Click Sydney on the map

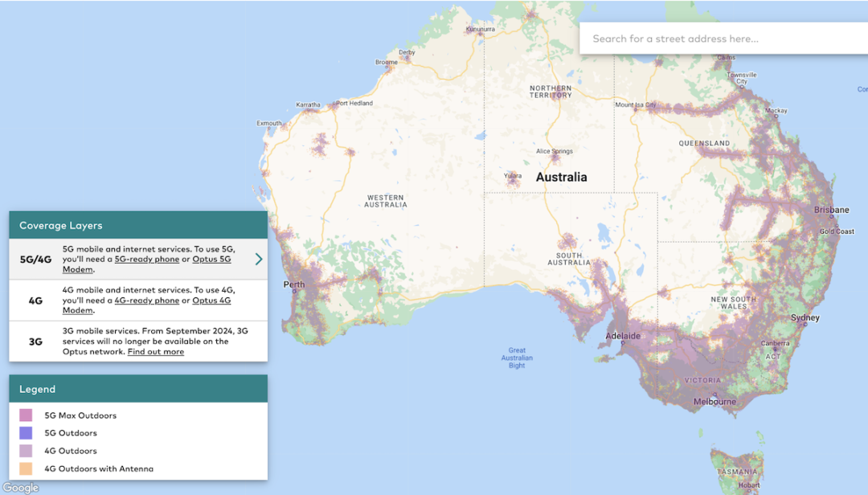tap(804, 317)
